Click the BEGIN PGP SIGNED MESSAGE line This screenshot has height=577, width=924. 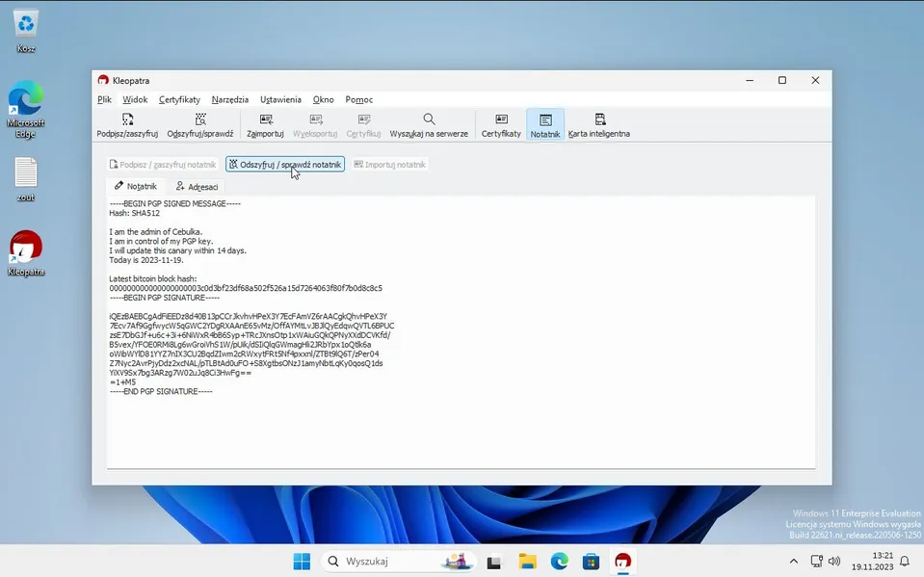coord(175,203)
